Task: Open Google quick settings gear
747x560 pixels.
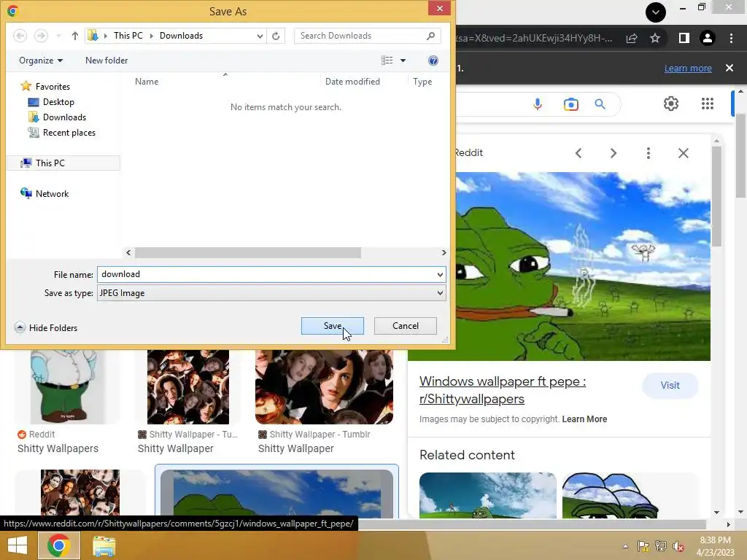Action: pos(671,104)
